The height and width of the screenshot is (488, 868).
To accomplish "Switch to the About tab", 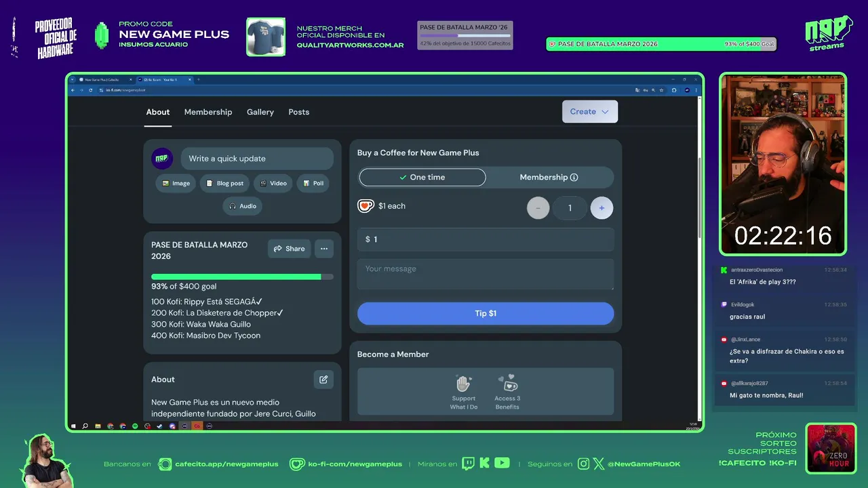I will [158, 112].
